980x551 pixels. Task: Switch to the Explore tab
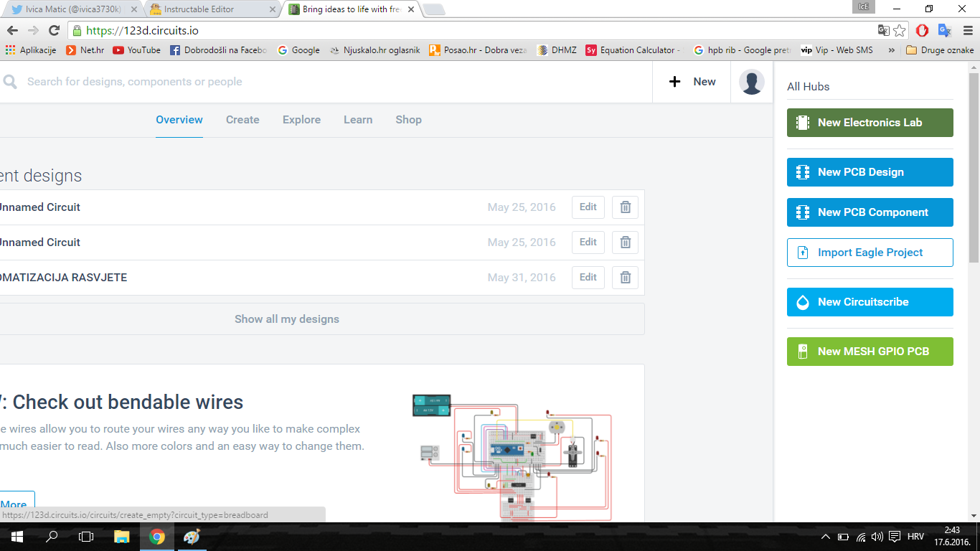(301, 120)
